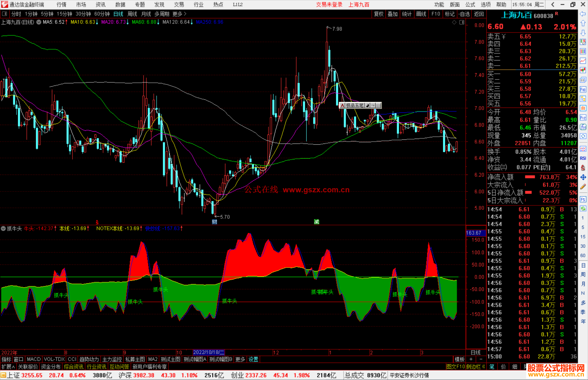Click the f(x) formula icon in sidebar

coord(583,127)
